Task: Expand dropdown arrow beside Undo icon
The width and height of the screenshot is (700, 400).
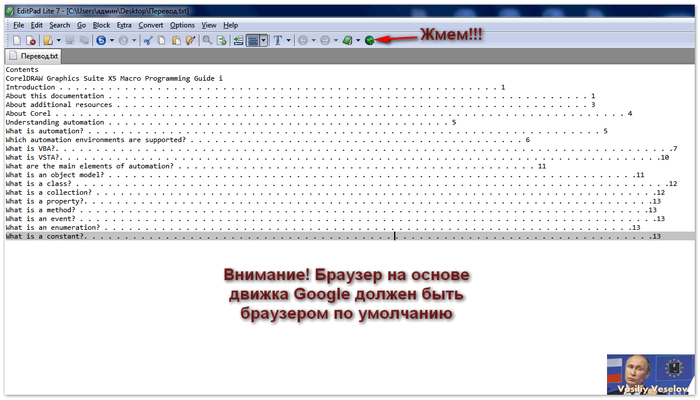Action: 112,41
